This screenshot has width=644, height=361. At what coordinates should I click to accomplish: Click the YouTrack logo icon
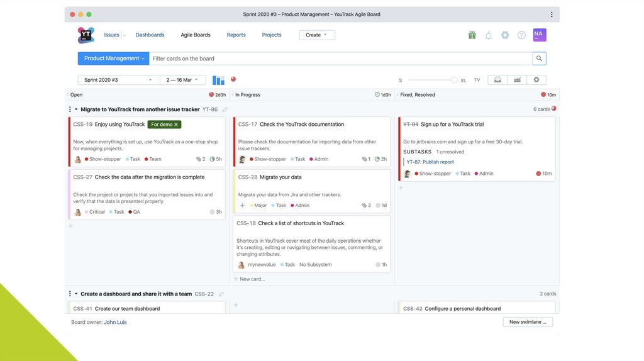86,35
